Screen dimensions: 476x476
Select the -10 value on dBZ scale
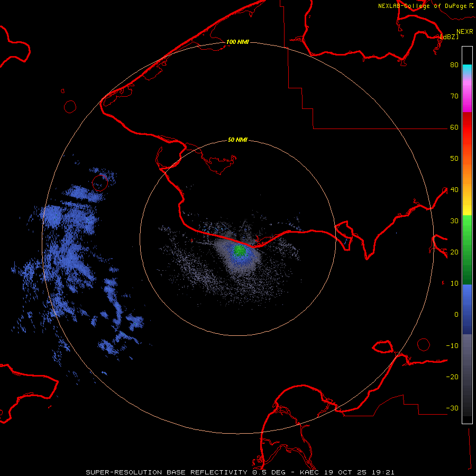coord(452,346)
